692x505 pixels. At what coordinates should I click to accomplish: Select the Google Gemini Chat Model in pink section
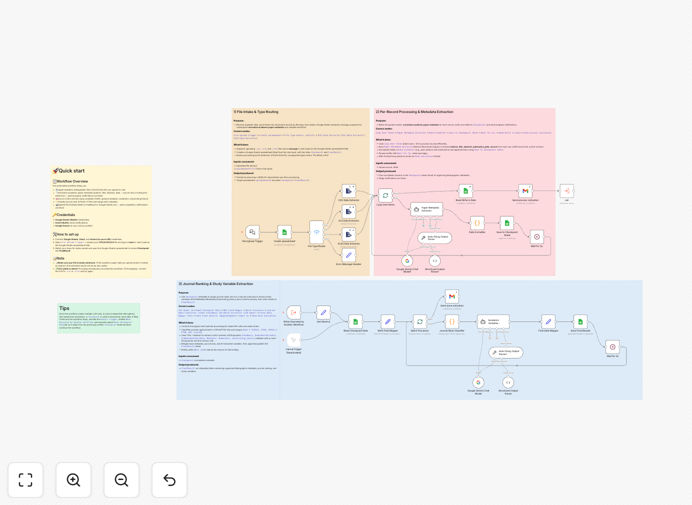[x=407, y=261]
